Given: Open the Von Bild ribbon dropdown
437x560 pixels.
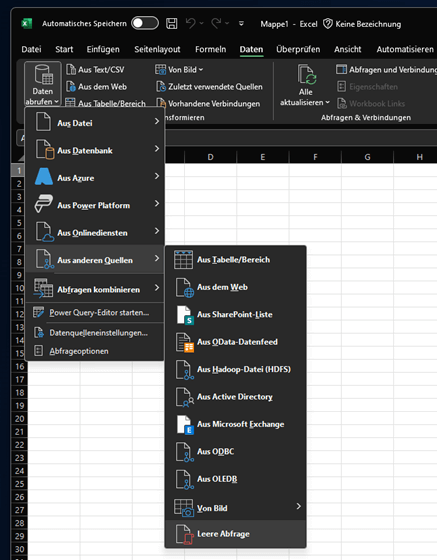Looking at the screenshot, I should (179, 69).
